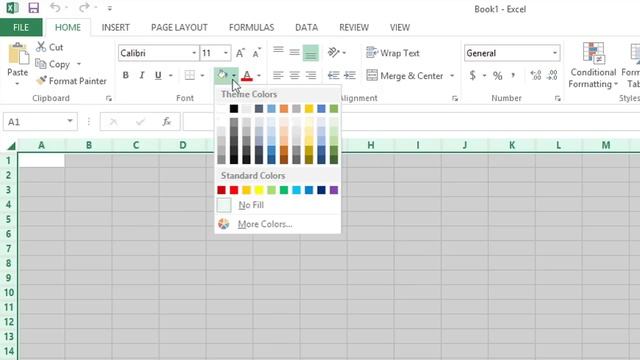This screenshot has width=640, height=360.
Task: Open the Calibri font name dropdown
Action: tap(194, 53)
